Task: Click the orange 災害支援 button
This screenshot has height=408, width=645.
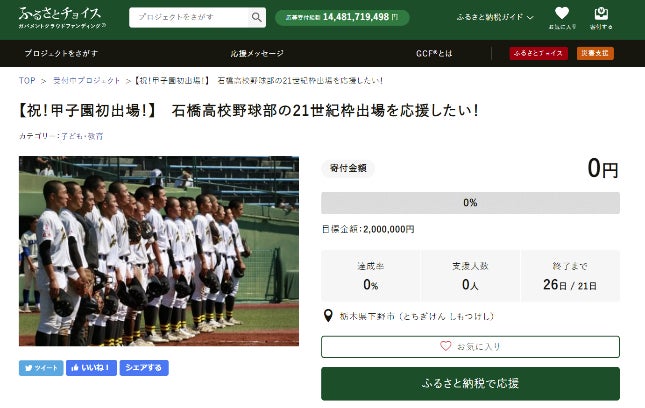Action: [595, 53]
